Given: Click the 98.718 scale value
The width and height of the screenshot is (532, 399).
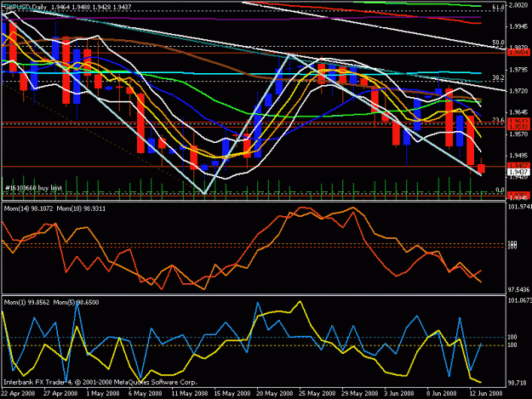Looking at the screenshot, I should (517, 383).
